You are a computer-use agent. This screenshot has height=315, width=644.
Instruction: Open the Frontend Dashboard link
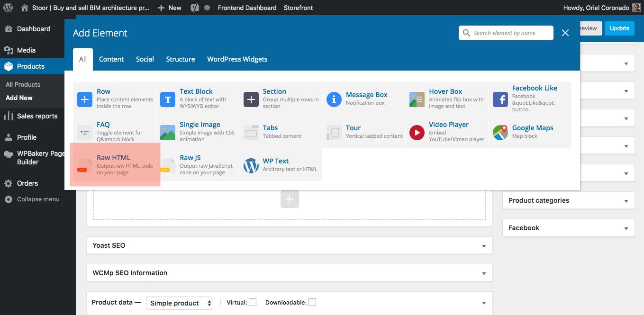coord(247,8)
